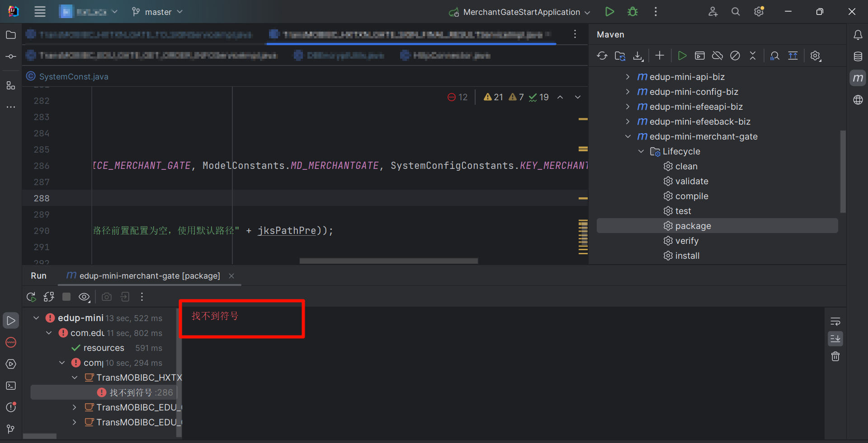This screenshot has height=443, width=868.
Task: Open the Commit tool window
Action: (x=11, y=56)
